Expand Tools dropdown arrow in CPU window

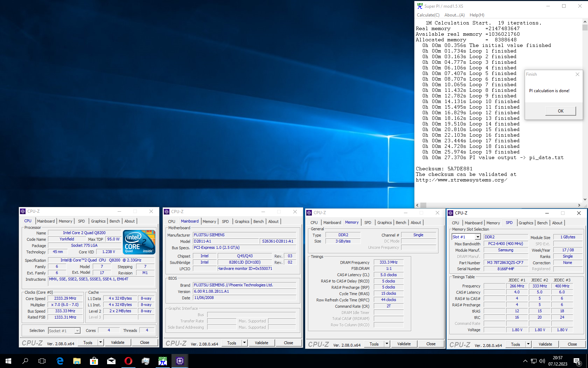[101, 342]
